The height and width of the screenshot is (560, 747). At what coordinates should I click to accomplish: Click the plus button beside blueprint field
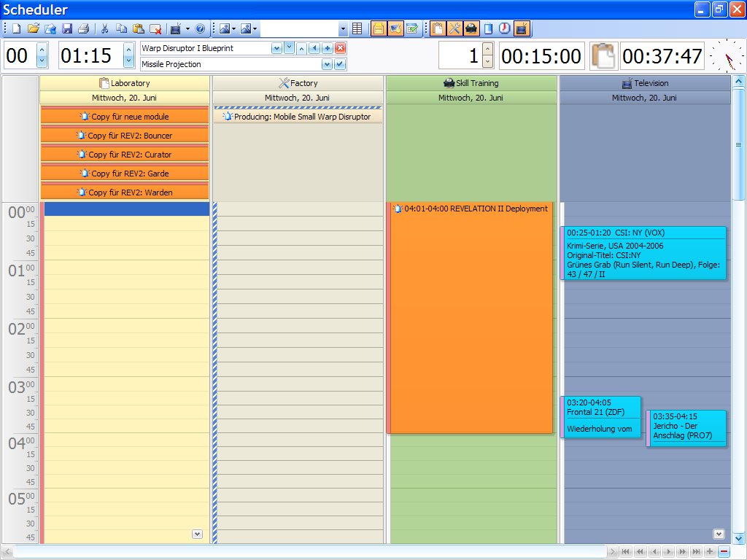(328, 48)
